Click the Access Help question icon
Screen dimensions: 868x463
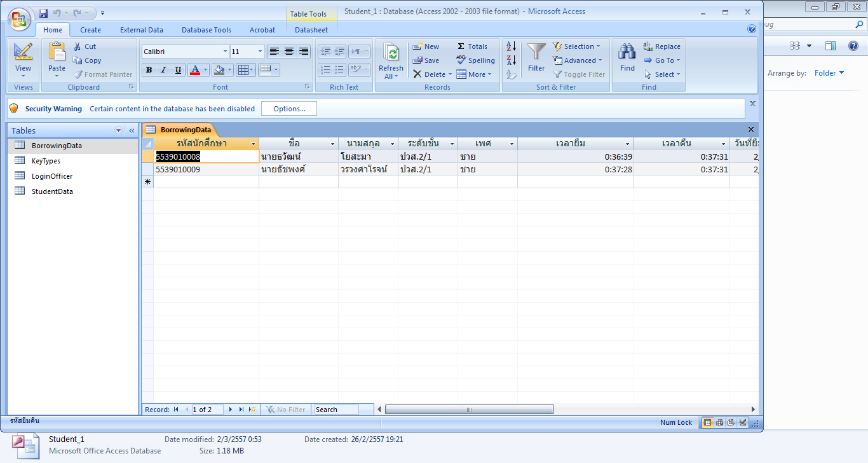[752, 29]
